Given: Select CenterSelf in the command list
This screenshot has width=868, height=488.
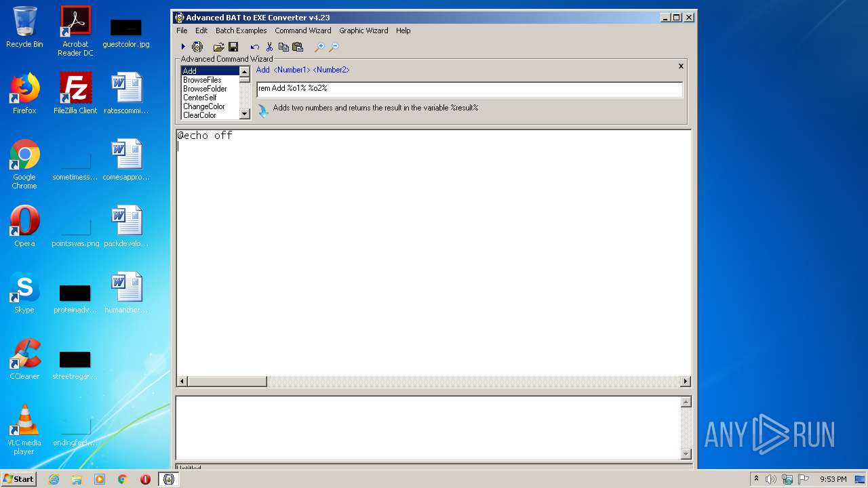Looking at the screenshot, I should click(x=210, y=98).
